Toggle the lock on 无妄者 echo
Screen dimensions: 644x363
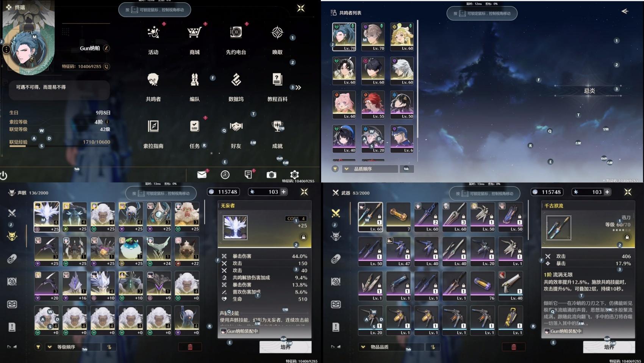(x=303, y=237)
